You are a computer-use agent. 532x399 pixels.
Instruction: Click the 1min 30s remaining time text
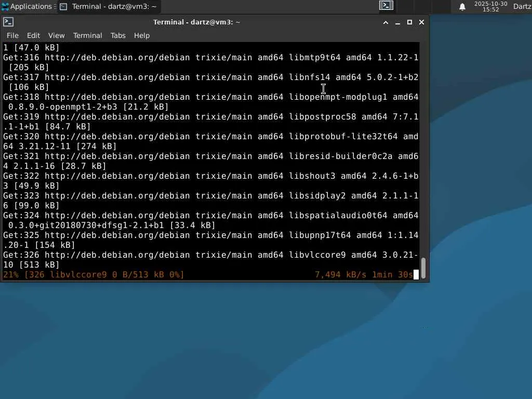point(393,274)
